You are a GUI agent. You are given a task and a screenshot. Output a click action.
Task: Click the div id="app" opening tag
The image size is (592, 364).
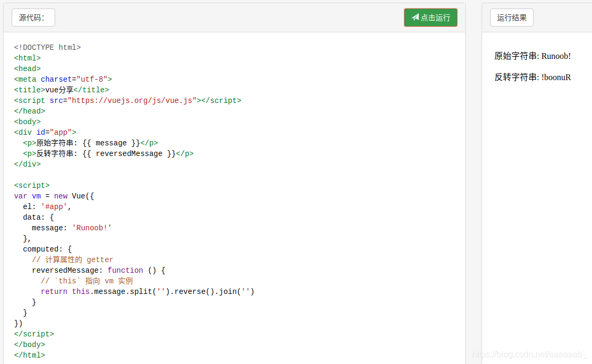point(45,132)
